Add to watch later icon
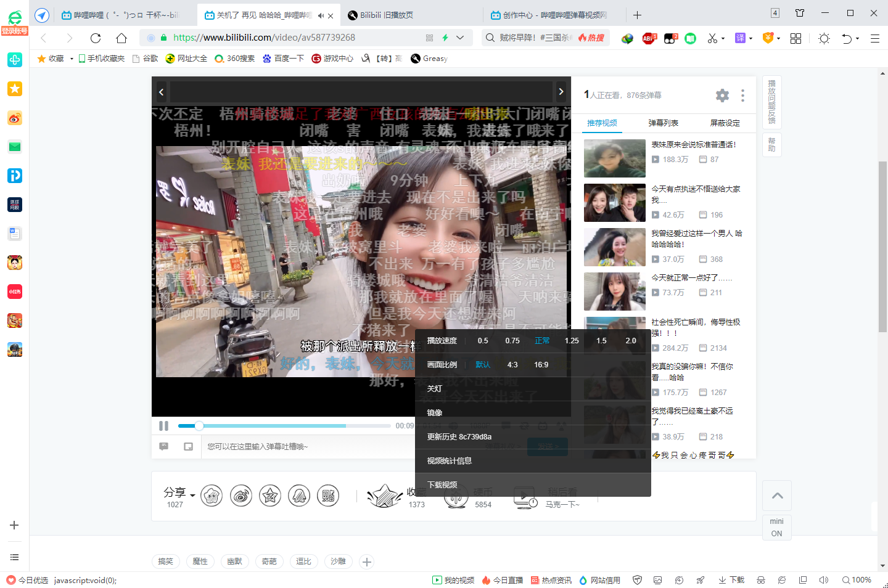This screenshot has width=888, height=588. coord(525,497)
